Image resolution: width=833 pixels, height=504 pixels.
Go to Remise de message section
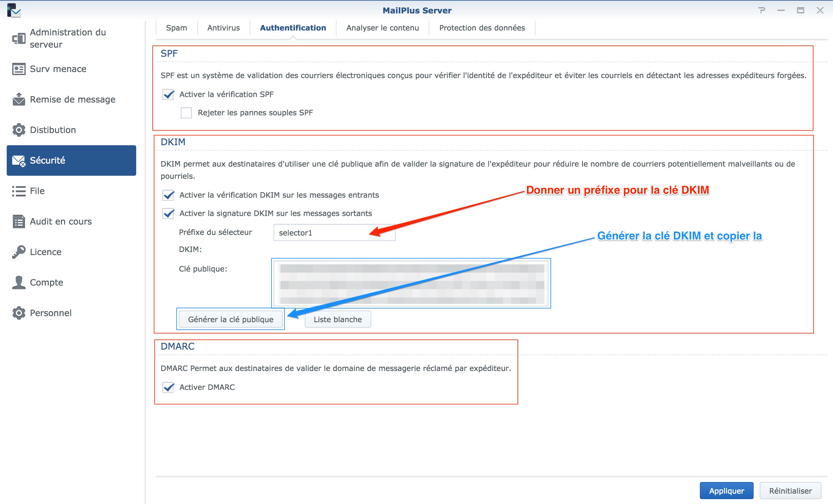click(x=71, y=99)
